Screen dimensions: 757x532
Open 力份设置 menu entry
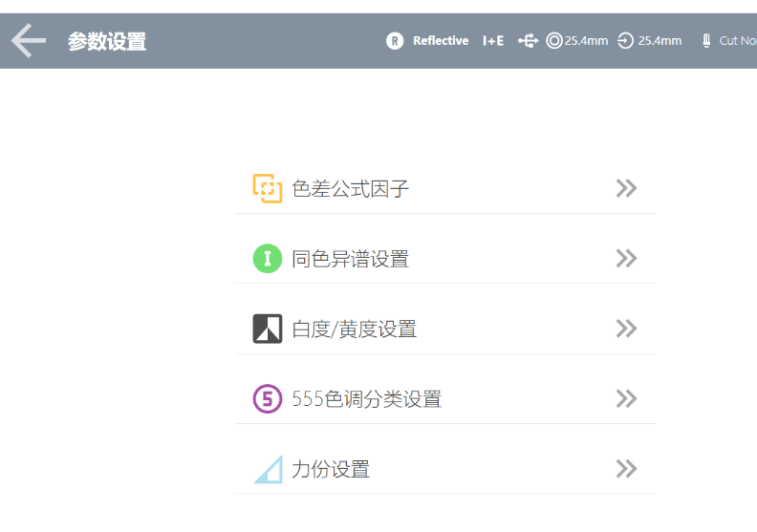[x=444, y=469]
